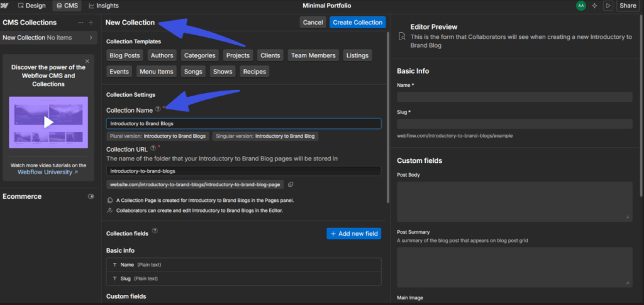Select the Clients template
644x305 pixels.
[x=270, y=55]
